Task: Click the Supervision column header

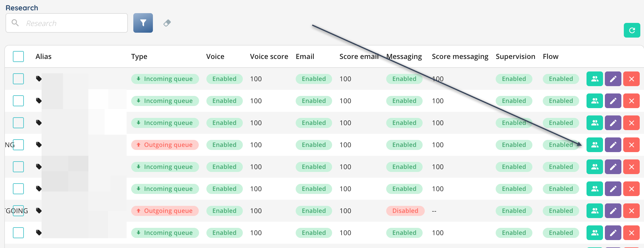Action: [x=515, y=57]
